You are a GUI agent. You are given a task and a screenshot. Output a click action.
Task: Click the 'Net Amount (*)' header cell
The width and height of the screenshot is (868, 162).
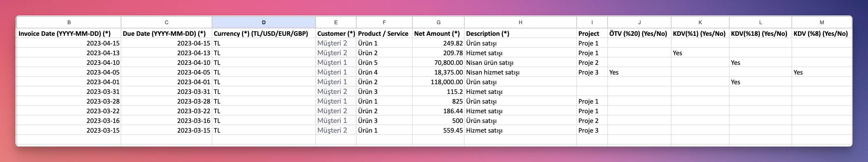click(438, 33)
